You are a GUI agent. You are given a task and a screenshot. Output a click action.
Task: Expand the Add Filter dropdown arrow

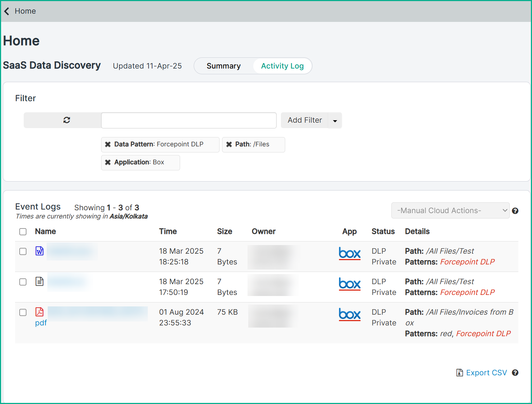[335, 121]
